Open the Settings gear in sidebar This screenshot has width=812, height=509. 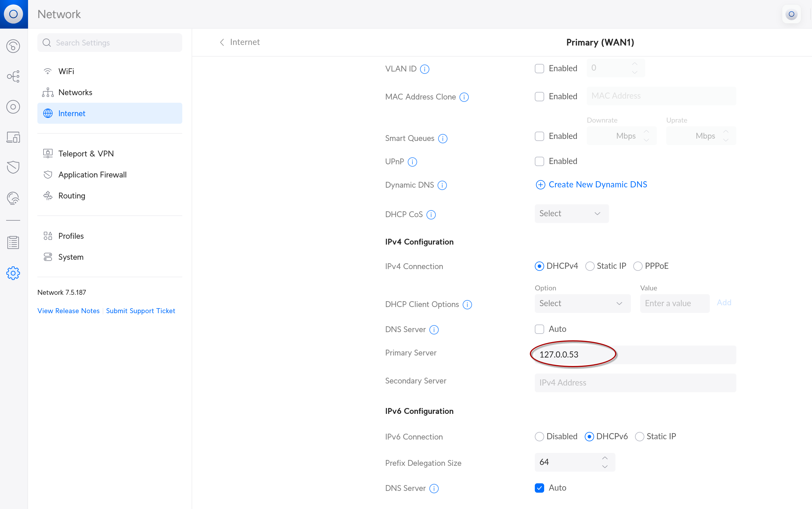pos(13,273)
